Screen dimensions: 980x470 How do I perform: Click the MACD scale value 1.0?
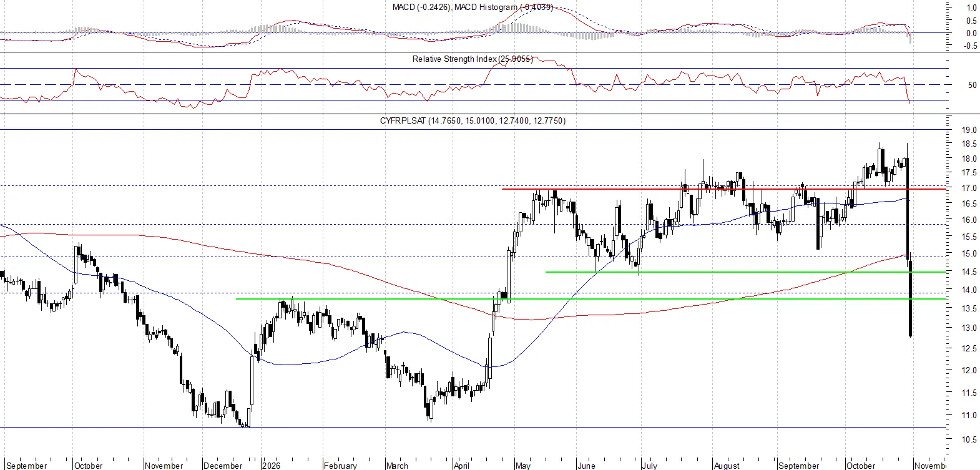point(972,7)
